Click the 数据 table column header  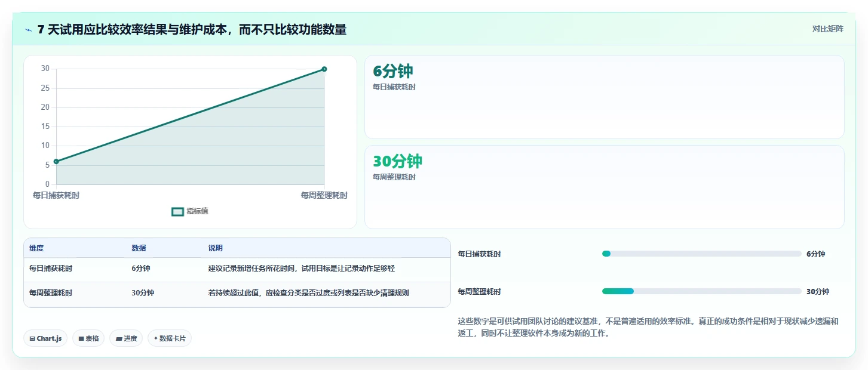[139, 248]
